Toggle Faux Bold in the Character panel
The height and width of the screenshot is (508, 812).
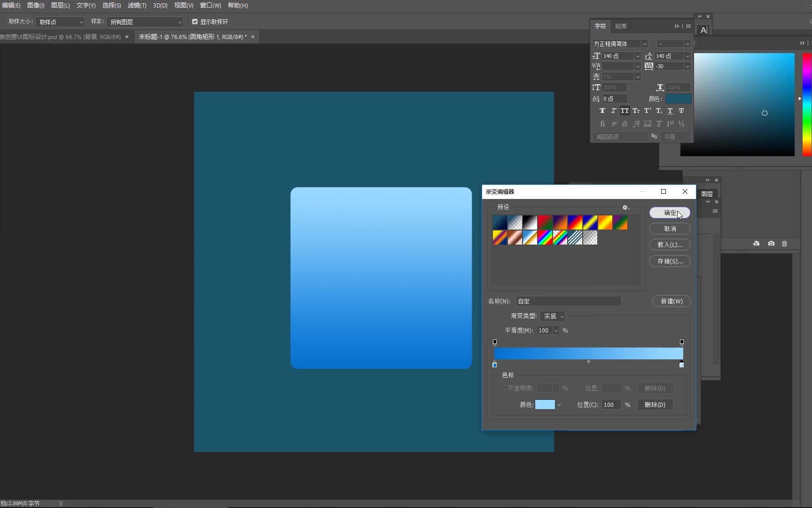point(602,111)
